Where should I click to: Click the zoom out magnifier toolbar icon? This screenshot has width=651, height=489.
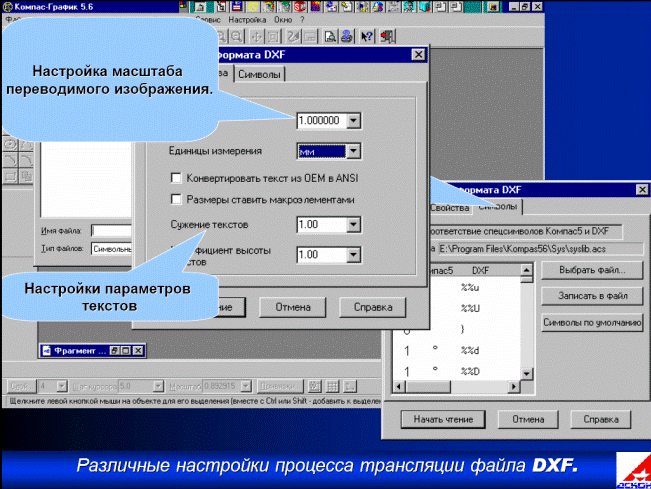[x=237, y=37]
